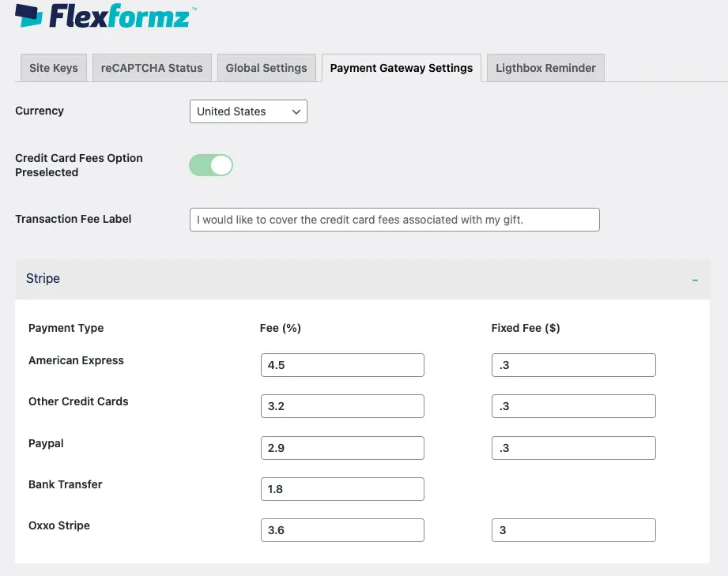
Task: Go to the Global Settings tab
Action: 266,68
